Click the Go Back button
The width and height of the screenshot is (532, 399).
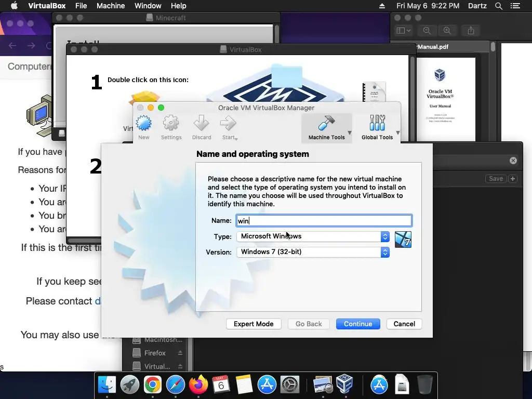(x=309, y=324)
